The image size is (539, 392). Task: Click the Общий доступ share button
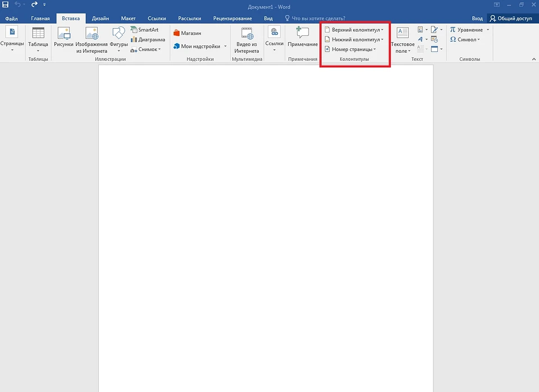511,19
